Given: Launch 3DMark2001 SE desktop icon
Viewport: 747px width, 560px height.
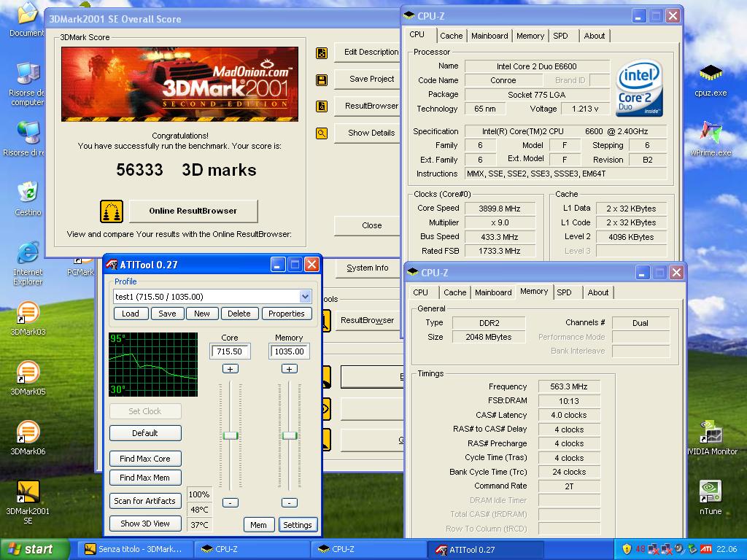Looking at the screenshot, I should tap(28, 492).
